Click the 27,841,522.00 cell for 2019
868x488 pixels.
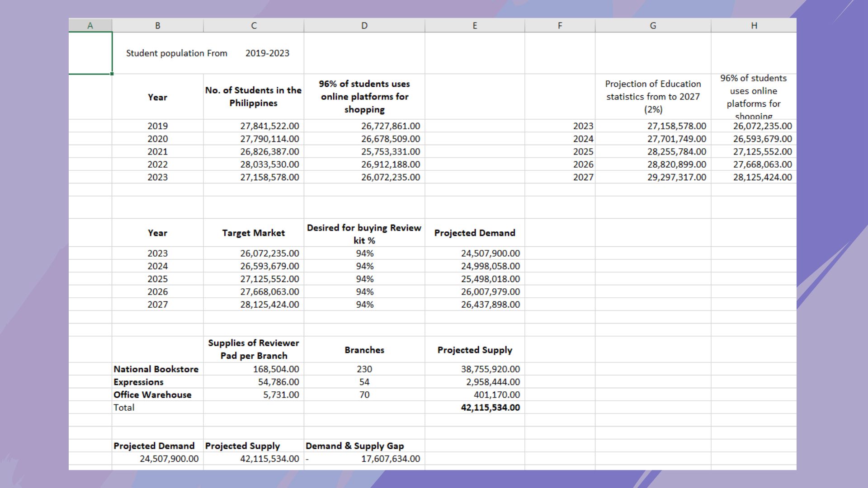[269, 126]
